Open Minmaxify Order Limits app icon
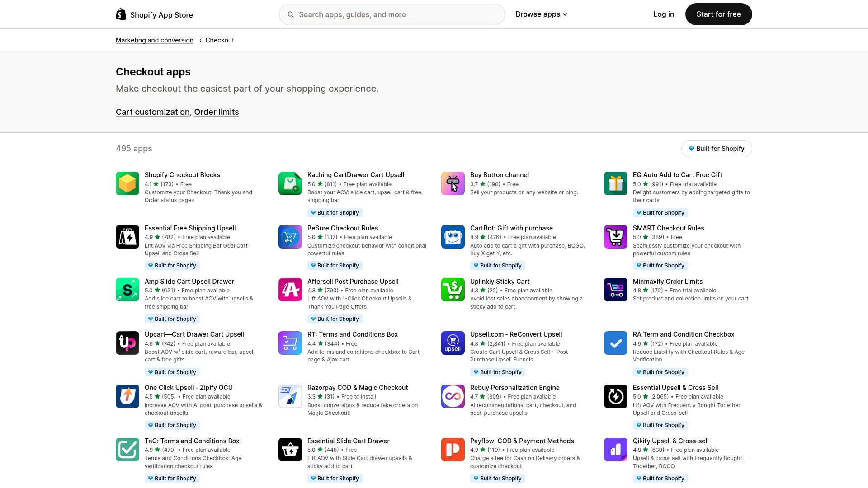 click(616, 290)
